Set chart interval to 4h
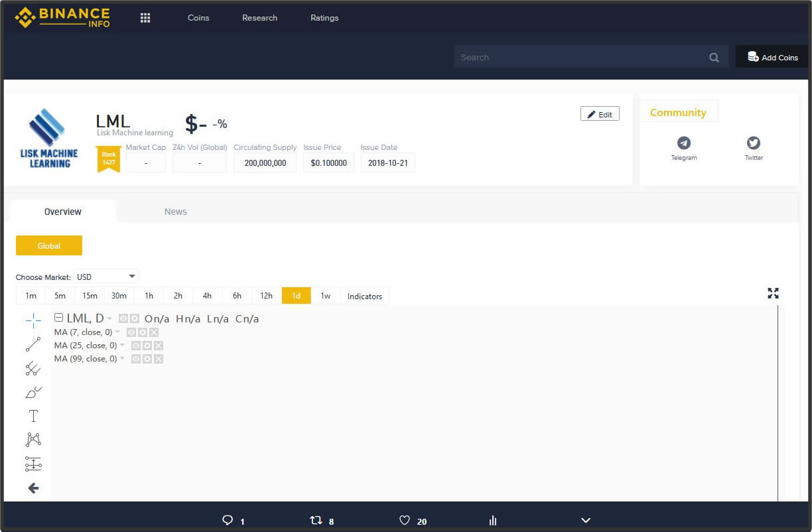 (x=207, y=296)
